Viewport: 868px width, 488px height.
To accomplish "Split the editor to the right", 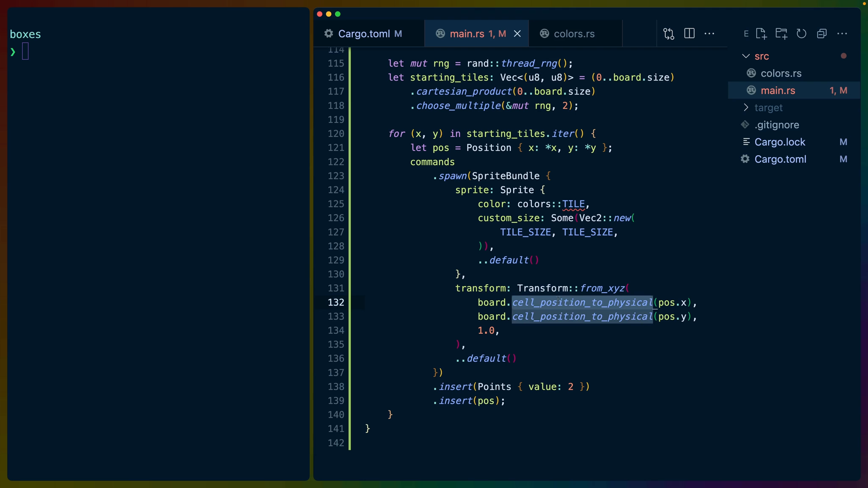I will click(x=689, y=34).
